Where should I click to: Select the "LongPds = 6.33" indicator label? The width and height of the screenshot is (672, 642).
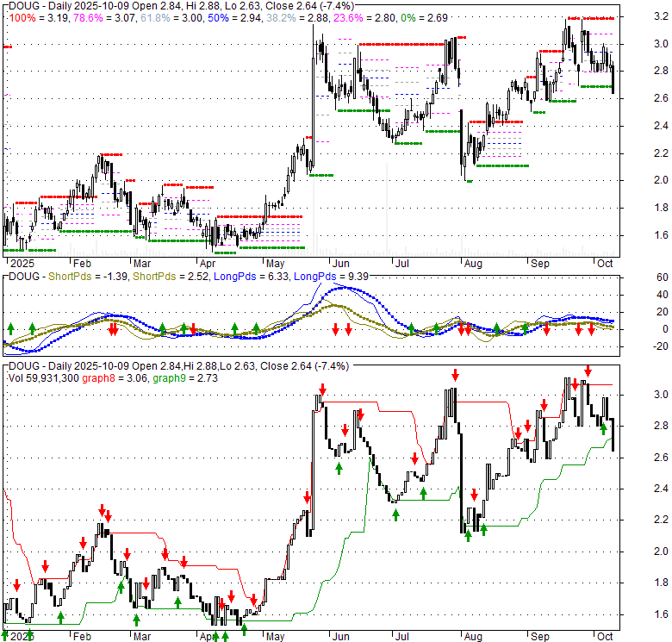(x=252, y=277)
